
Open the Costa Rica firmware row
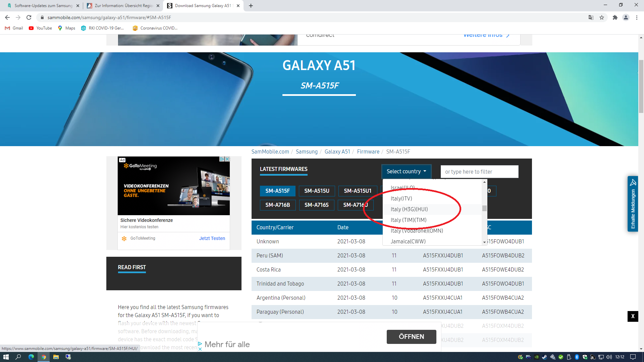point(391,269)
